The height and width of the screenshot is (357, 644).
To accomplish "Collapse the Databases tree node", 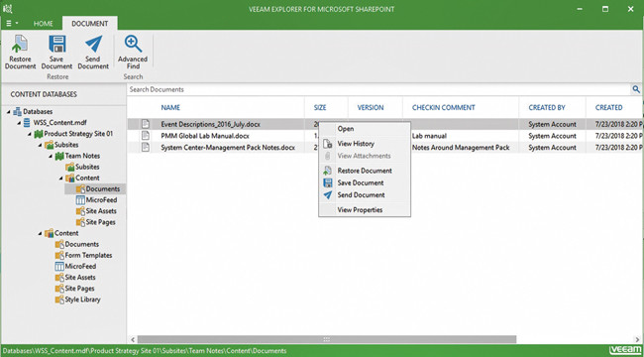I will coord(9,112).
